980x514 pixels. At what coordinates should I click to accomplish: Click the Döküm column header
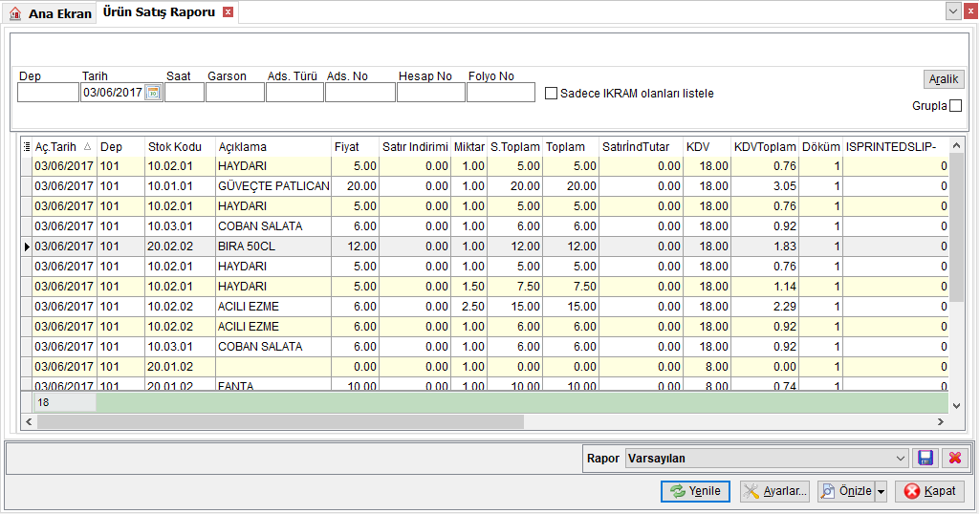tap(820, 147)
